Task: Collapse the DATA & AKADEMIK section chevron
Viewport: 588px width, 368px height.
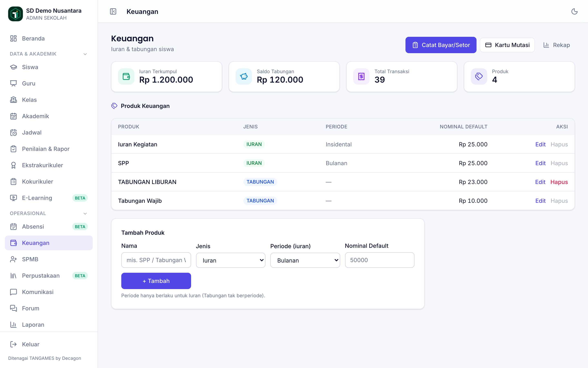Action: point(85,54)
